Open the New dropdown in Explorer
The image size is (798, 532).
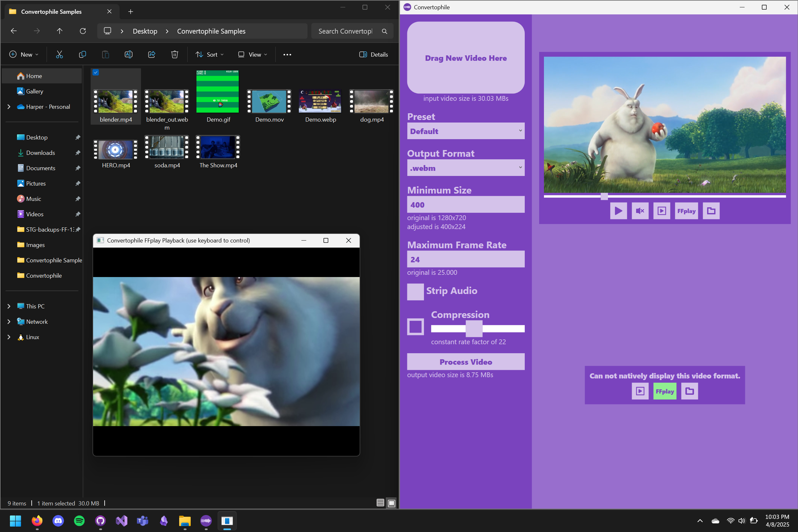coord(24,54)
